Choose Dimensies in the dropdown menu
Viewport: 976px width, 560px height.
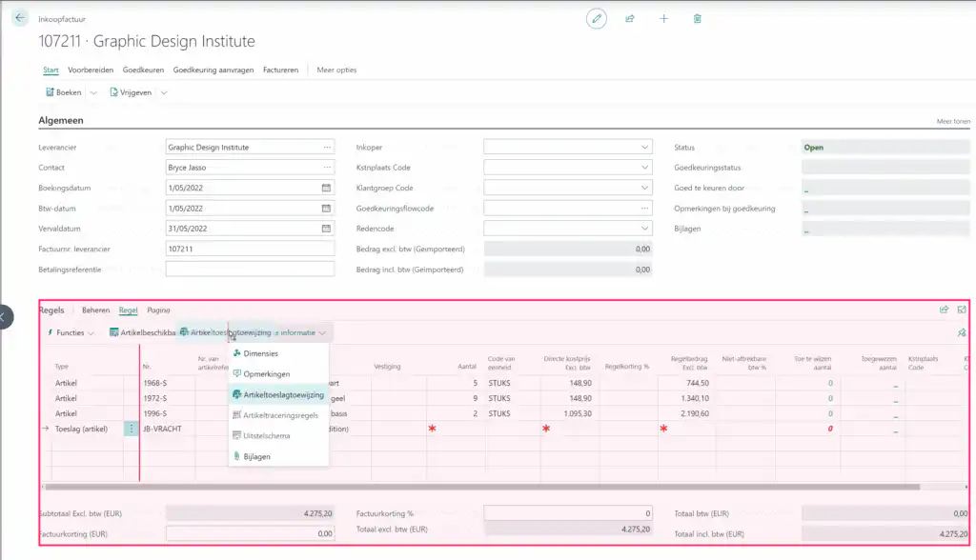click(x=260, y=353)
